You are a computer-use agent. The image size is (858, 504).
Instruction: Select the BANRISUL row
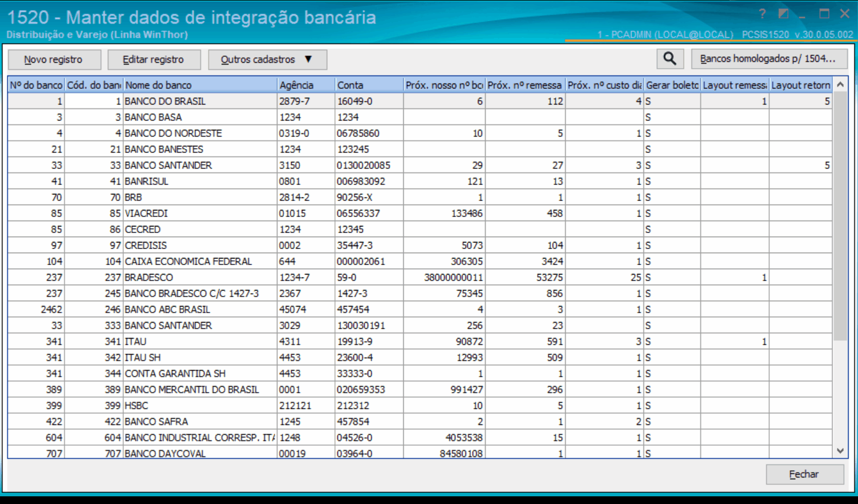[x=420, y=181]
